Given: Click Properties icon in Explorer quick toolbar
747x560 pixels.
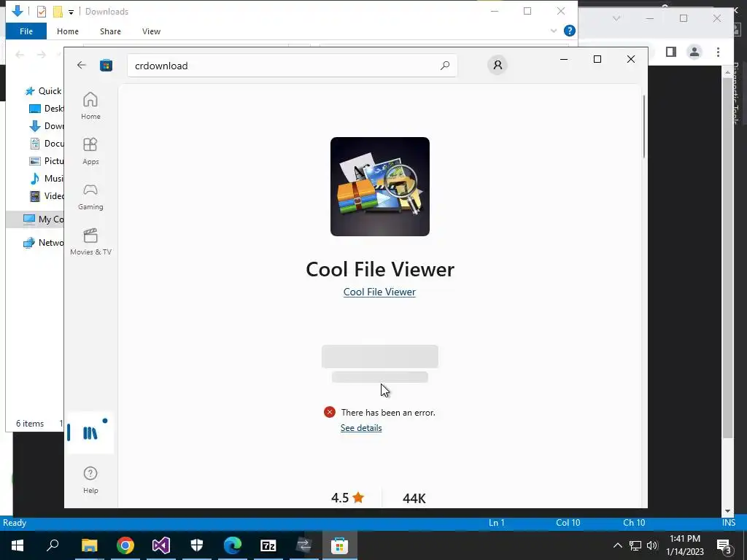Looking at the screenshot, I should pos(42,12).
